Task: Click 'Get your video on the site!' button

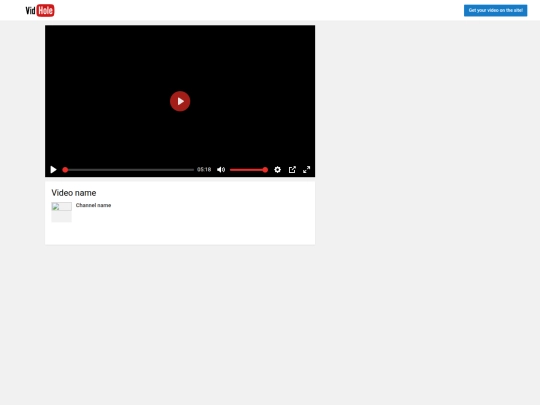Action: tap(495, 10)
